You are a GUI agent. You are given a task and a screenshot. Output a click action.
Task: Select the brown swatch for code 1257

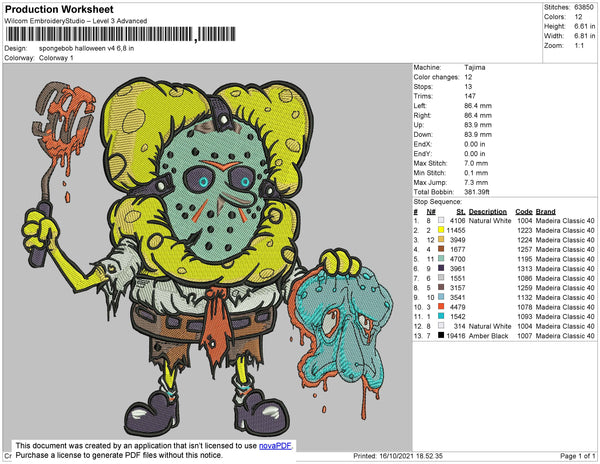tap(441, 249)
